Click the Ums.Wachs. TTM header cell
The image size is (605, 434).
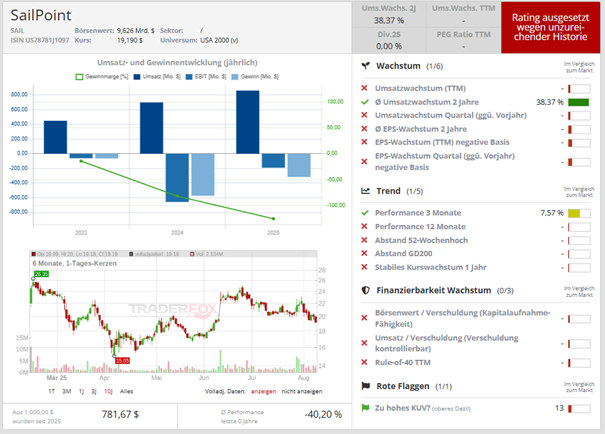coord(463,8)
